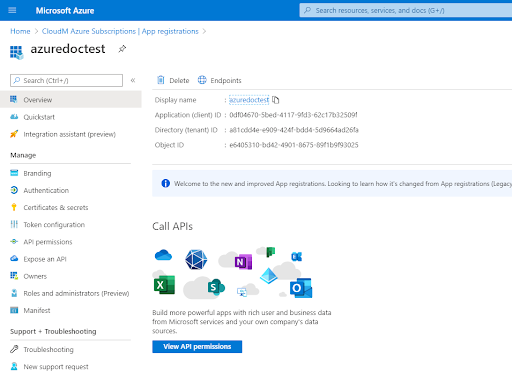Click the Overview grid icon
The height and width of the screenshot is (381, 512).
(x=14, y=99)
